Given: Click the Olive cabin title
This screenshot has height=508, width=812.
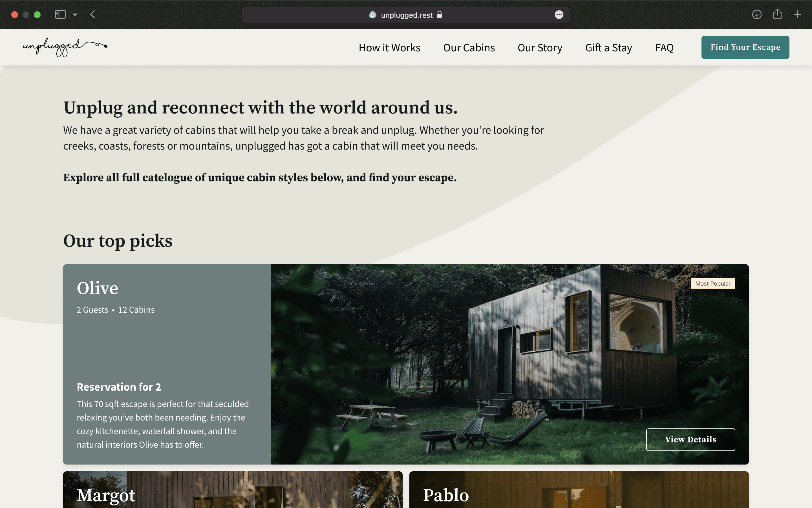Looking at the screenshot, I should pyautogui.click(x=97, y=288).
